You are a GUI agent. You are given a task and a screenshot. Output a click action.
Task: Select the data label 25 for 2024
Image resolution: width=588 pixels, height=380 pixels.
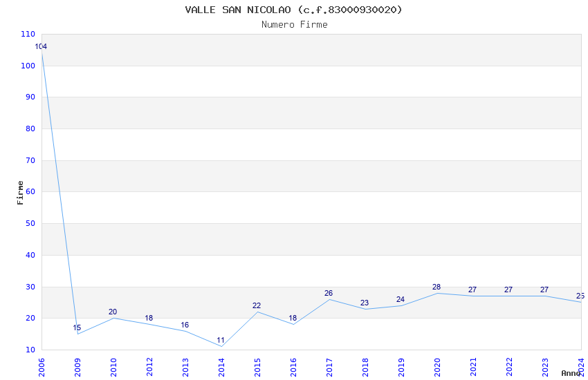(x=580, y=296)
